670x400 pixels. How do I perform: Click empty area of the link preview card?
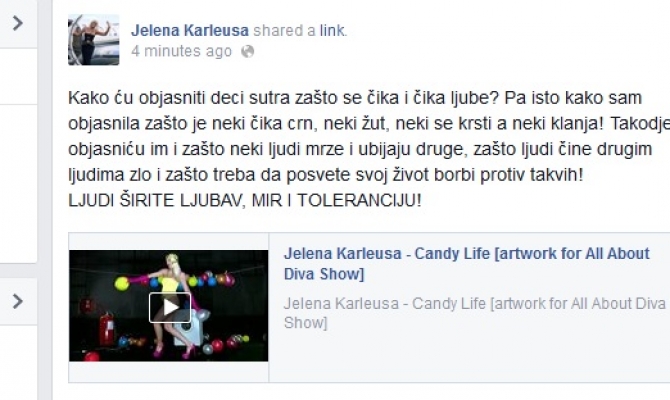[470, 357]
